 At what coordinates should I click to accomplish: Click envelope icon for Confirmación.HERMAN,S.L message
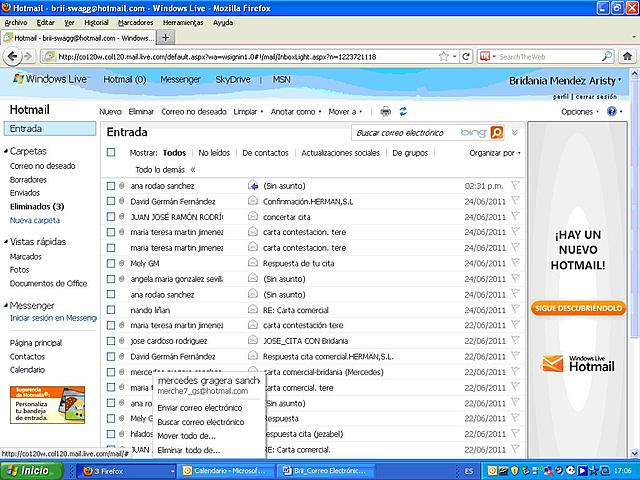pyautogui.click(x=253, y=201)
